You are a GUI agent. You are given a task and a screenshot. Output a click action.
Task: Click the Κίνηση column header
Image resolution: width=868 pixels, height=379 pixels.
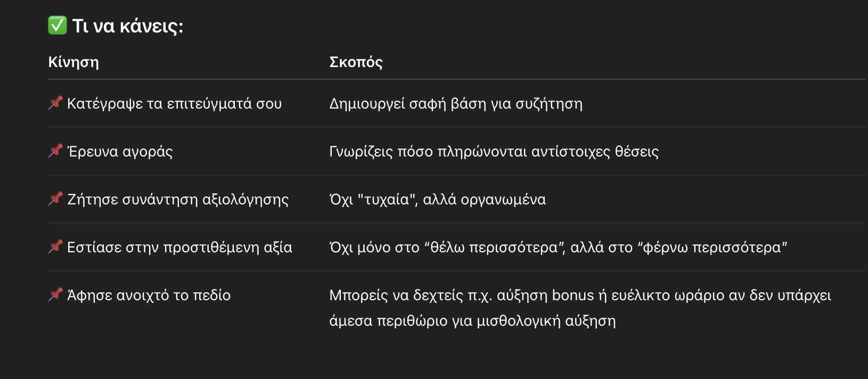73,62
